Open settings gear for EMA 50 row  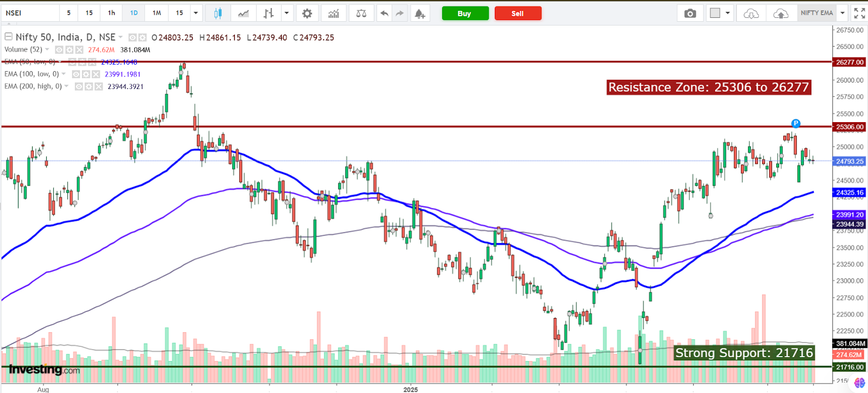[x=82, y=62]
